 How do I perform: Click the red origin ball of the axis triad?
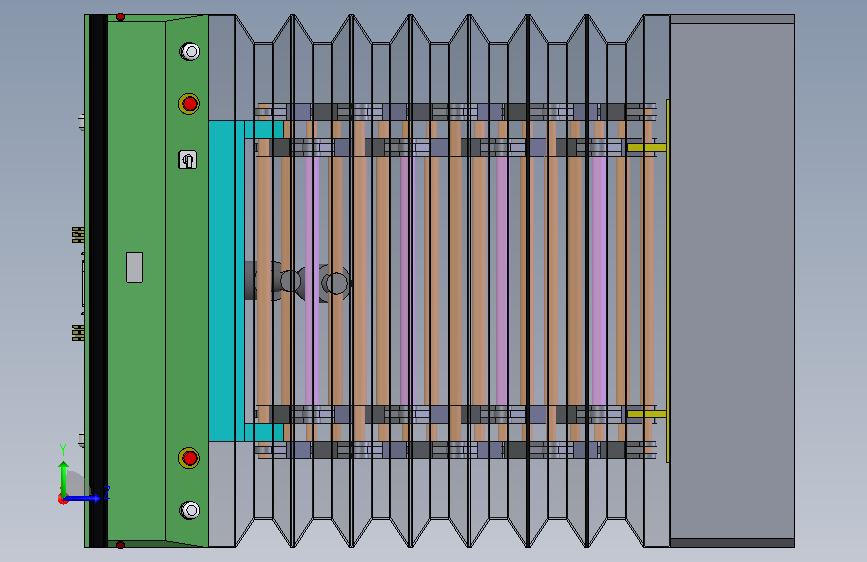(62, 499)
